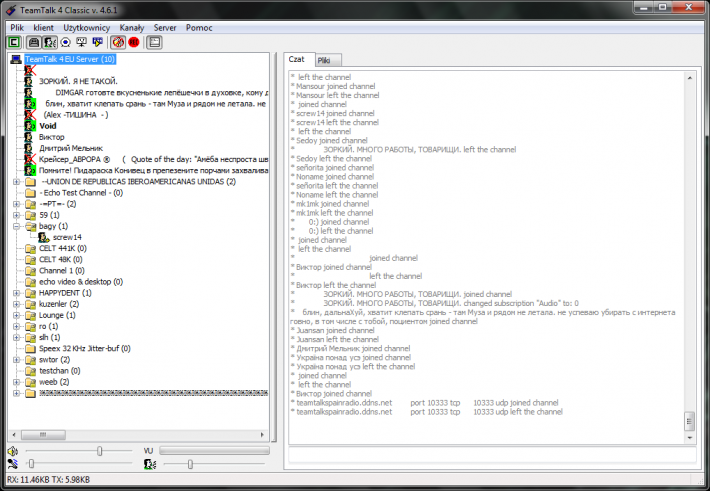Toggle mute all speakers icon
Screen dimensions: 710x491
coord(118,42)
